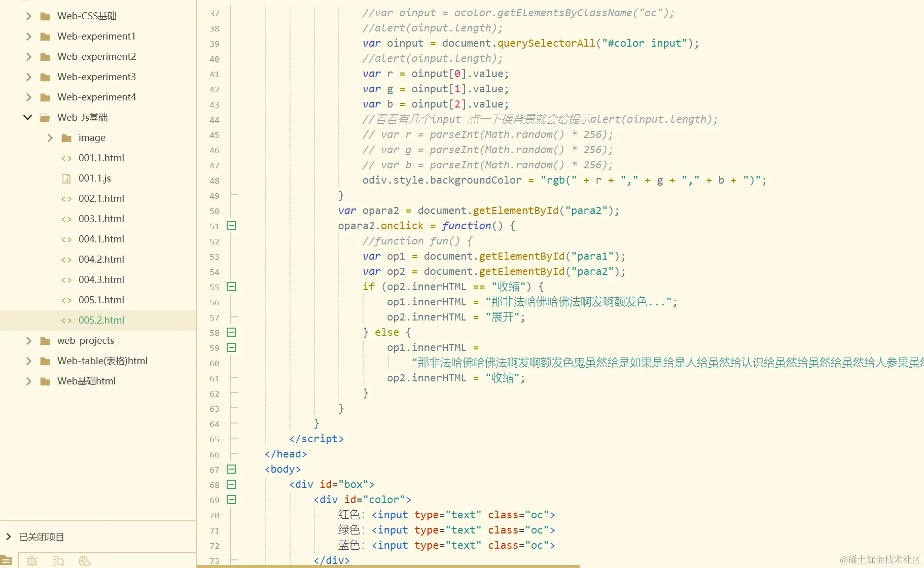Screen dimensions: 924x568
Task: Click line number 48 in the gutter
Action: (x=215, y=181)
